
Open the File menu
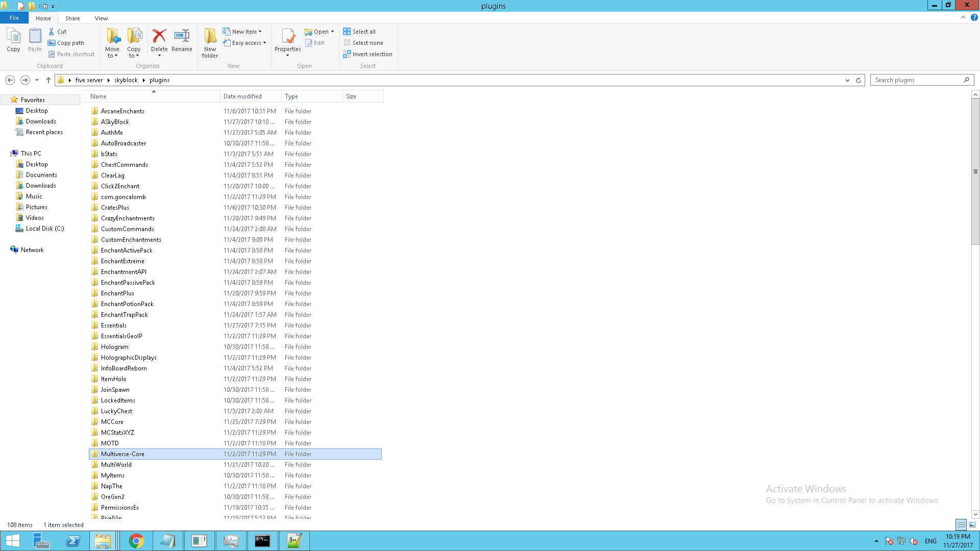point(14,18)
